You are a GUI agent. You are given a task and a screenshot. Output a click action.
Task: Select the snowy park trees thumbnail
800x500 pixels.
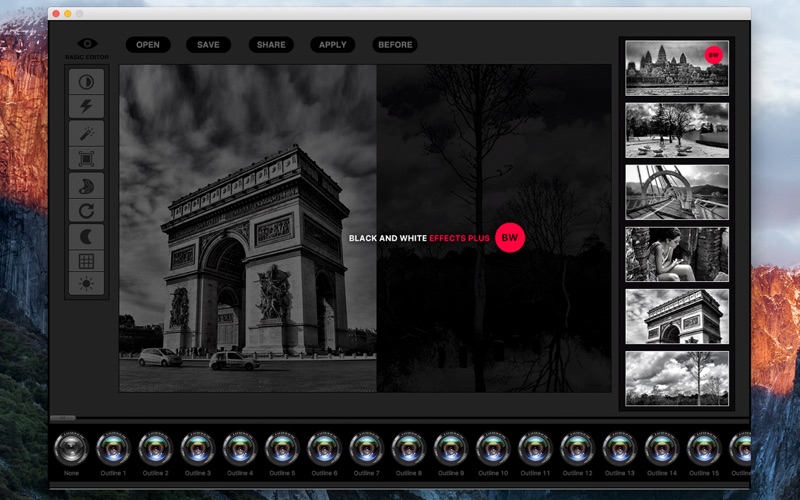coord(677,130)
